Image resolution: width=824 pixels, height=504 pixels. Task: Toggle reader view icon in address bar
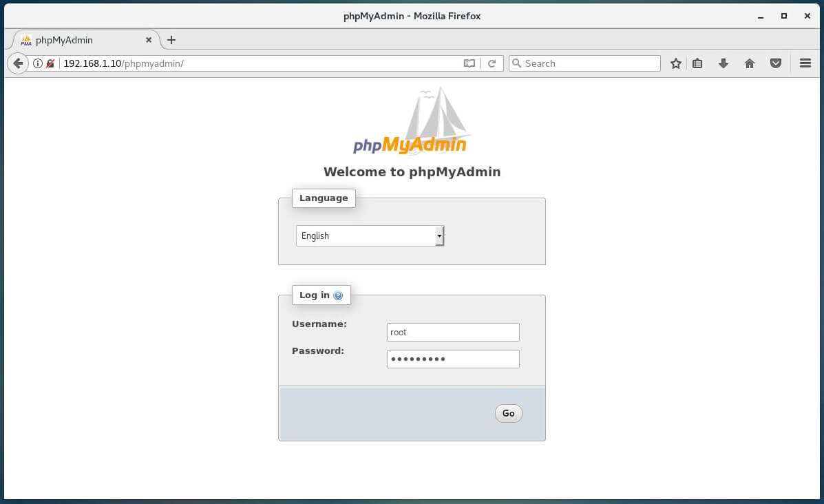click(x=469, y=63)
